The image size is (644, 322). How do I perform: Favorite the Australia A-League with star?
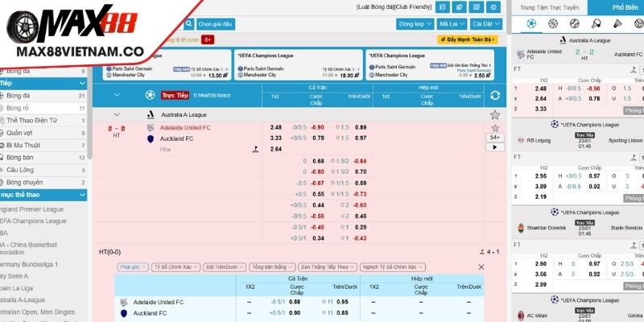pyautogui.click(x=495, y=115)
